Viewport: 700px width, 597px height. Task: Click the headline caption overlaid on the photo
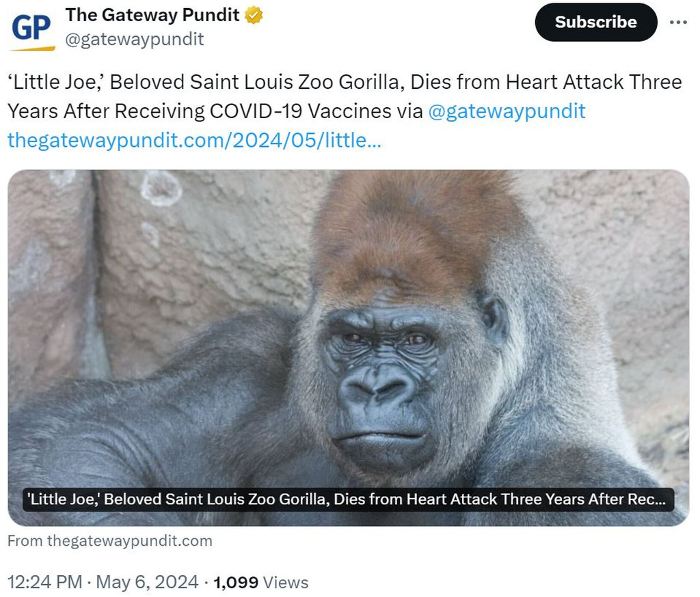click(348, 499)
